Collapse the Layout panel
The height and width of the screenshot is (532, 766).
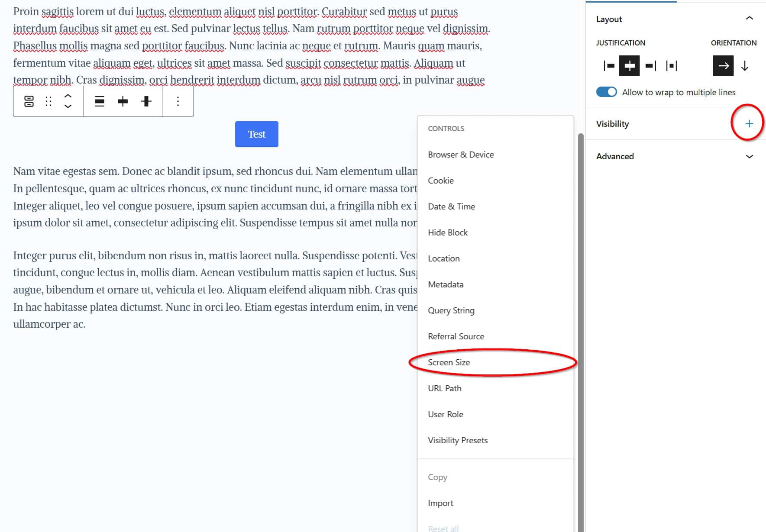coord(749,19)
